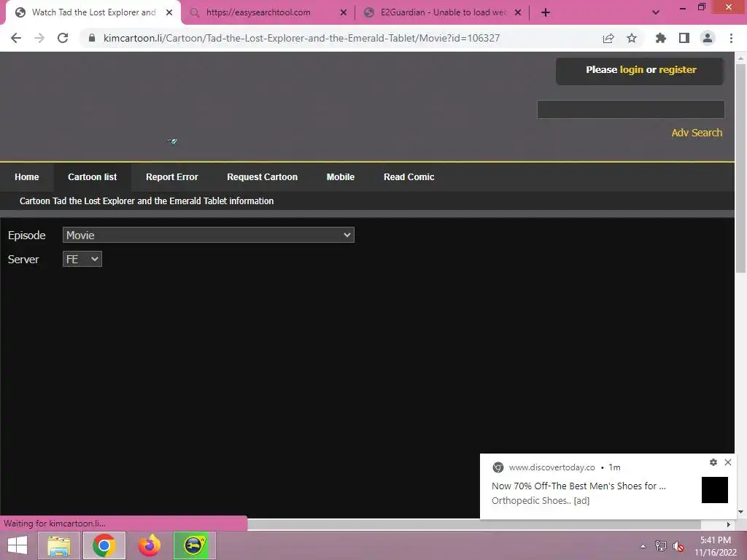Switch to Mobile version link

pyautogui.click(x=340, y=176)
